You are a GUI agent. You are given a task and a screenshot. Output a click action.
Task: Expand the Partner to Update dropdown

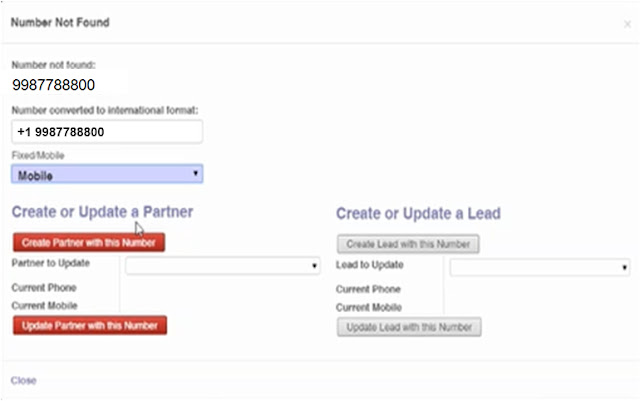pos(222,266)
